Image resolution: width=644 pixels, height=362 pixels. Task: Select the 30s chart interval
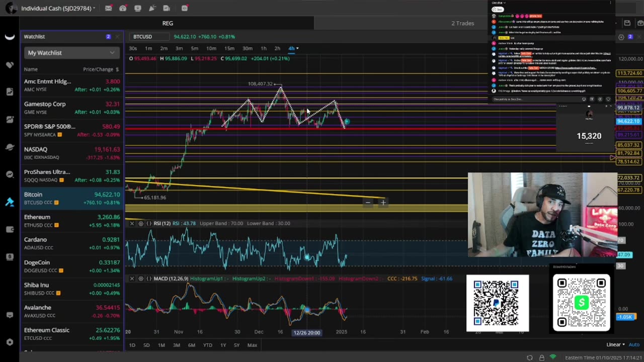click(133, 48)
